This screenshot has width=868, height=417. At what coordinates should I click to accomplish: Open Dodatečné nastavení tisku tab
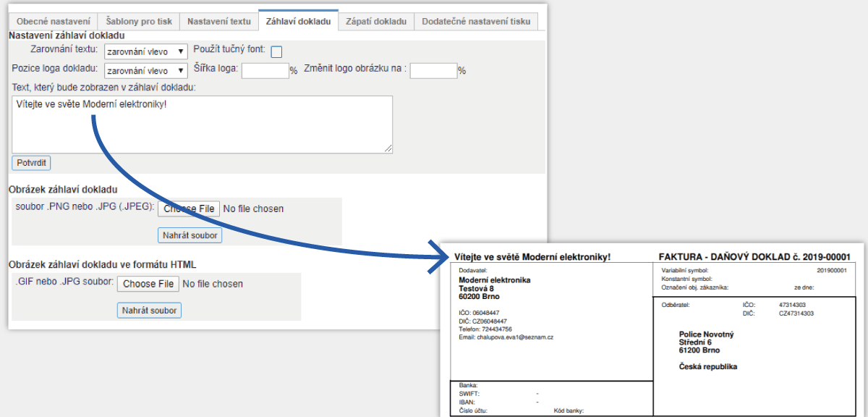tap(476, 21)
